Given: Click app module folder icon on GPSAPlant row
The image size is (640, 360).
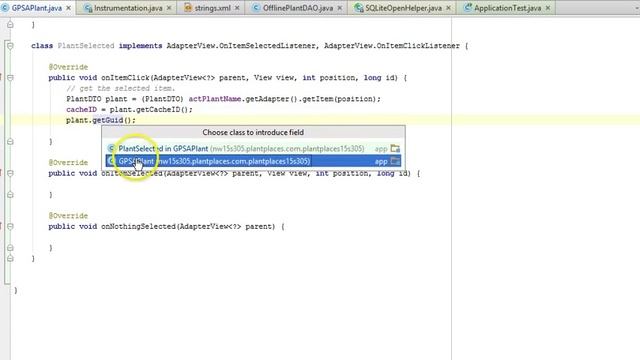Looking at the screenshot, I should click(395, 161).
